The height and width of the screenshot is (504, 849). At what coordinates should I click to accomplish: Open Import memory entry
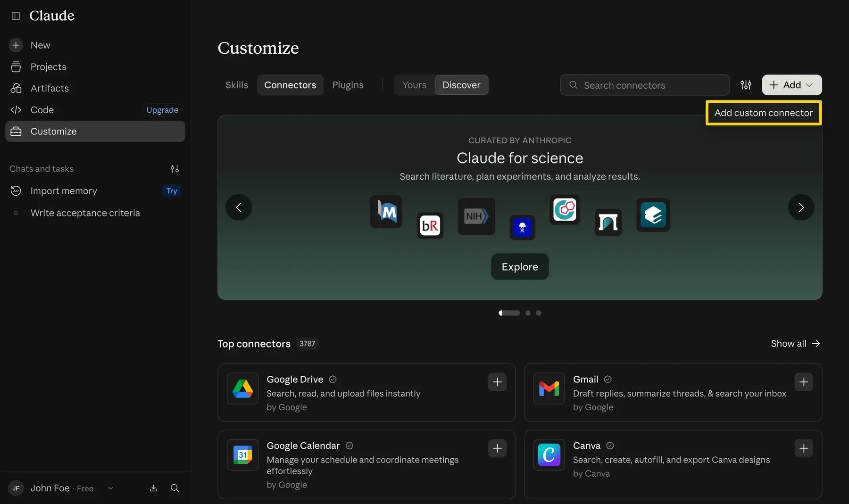(95, 191)
